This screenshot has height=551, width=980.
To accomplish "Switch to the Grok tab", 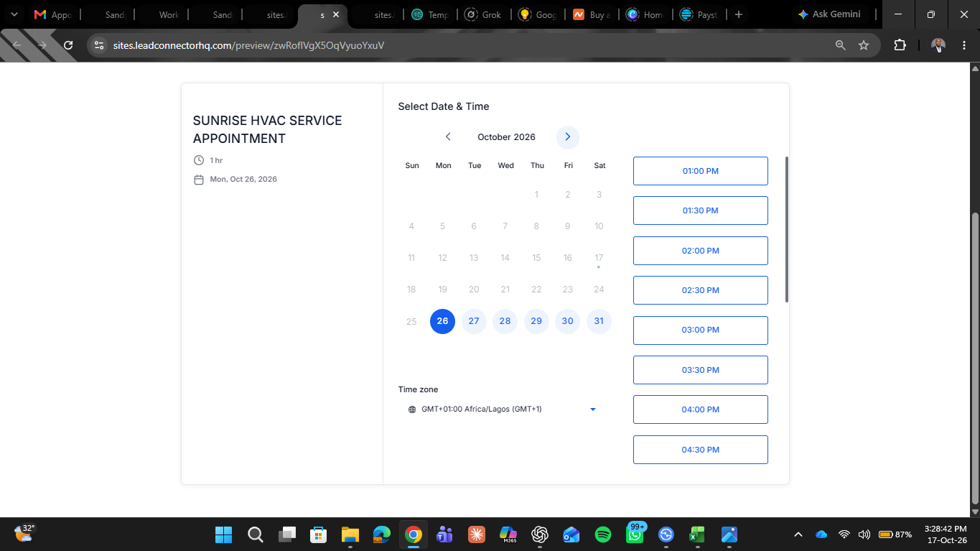I will click(484, 14).
